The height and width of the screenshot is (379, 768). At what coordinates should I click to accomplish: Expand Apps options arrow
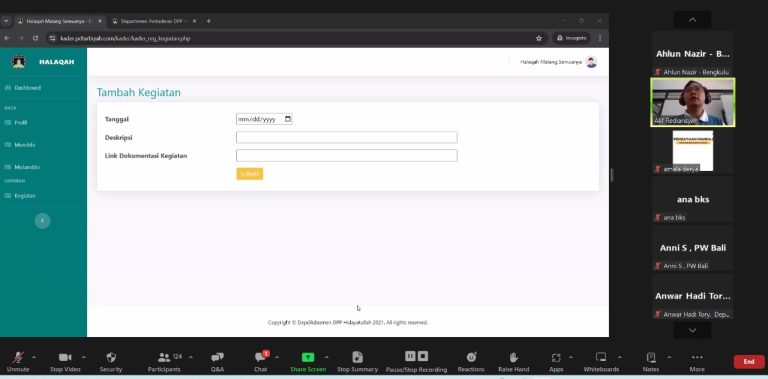(x=571, y=357)
